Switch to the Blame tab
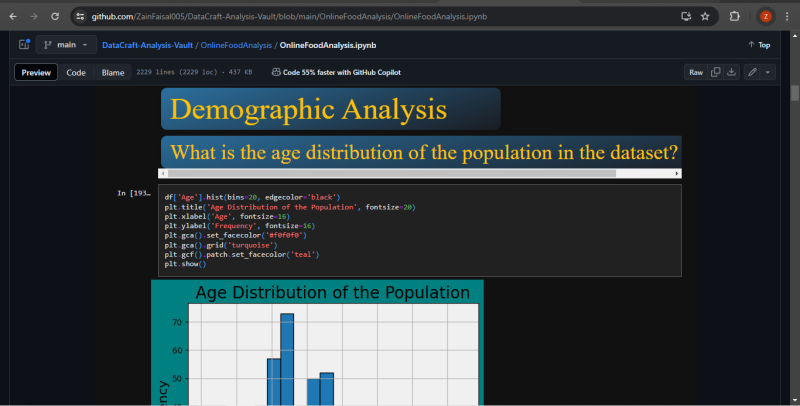Image resolution: width=800 pixels, height=406 pixels. pos(113,72)
